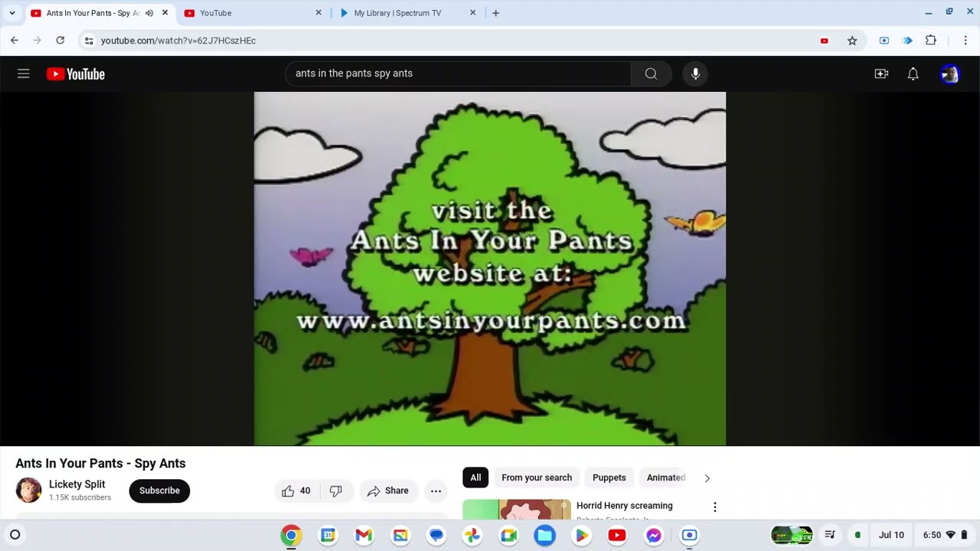Open YouTube notifications bell
The width and height of the screenshot is (980, 551).
click(x=913, y=73)
